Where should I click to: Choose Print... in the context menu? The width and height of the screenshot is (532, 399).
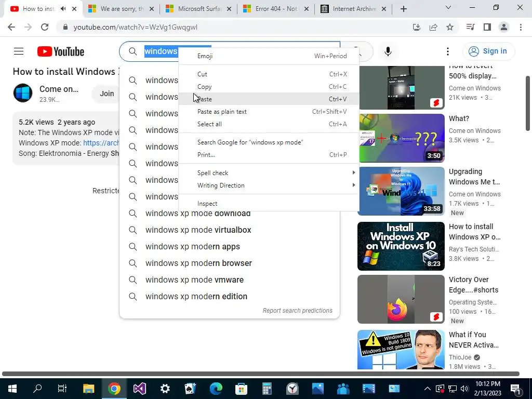(x=269, y=155)
